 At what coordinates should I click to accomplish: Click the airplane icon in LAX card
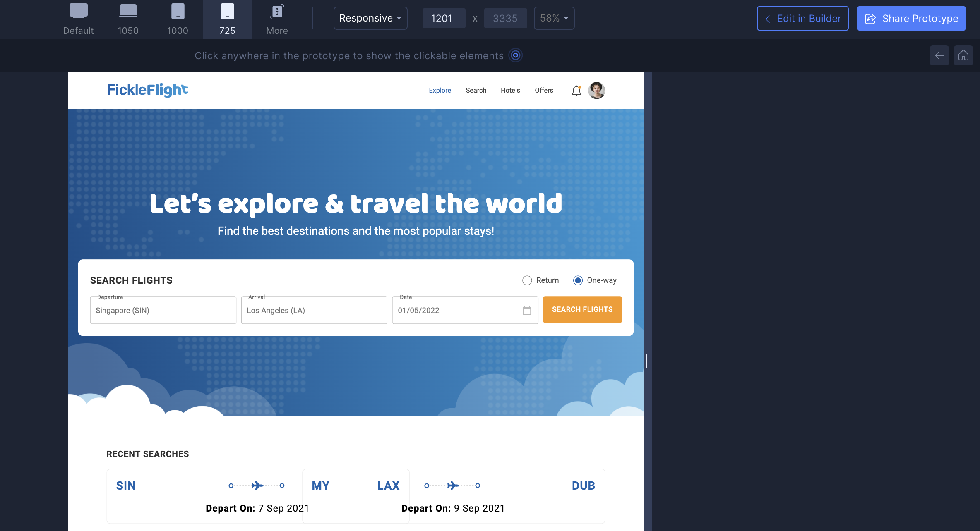(x=453, y=486)
